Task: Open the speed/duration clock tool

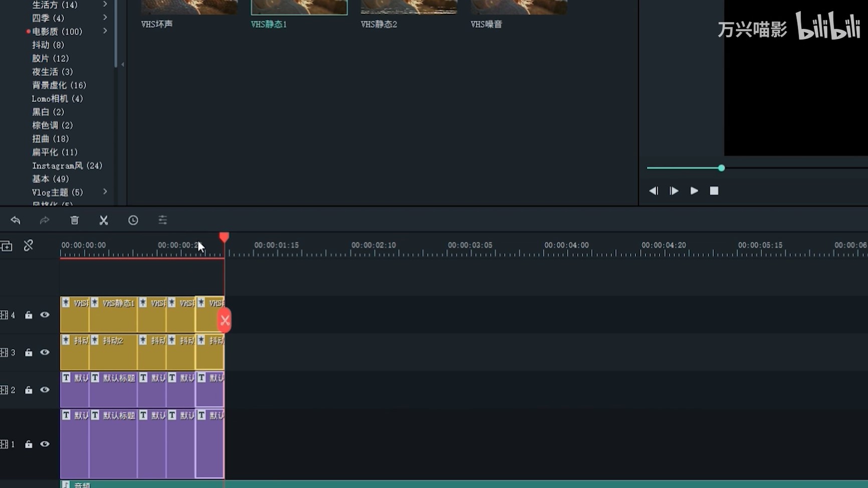Action: click(133, 220)
